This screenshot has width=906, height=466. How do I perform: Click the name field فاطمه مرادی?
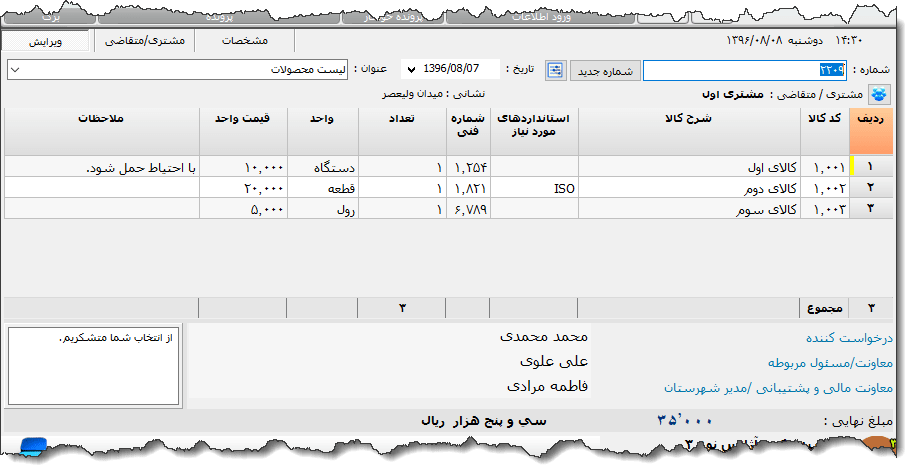tap(547, 386)
